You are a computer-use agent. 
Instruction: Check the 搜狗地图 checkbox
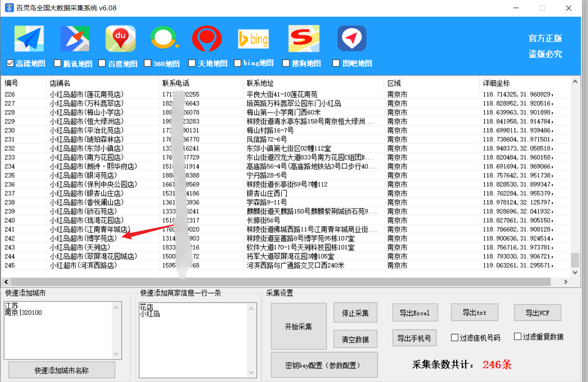(x=286, y=63)
